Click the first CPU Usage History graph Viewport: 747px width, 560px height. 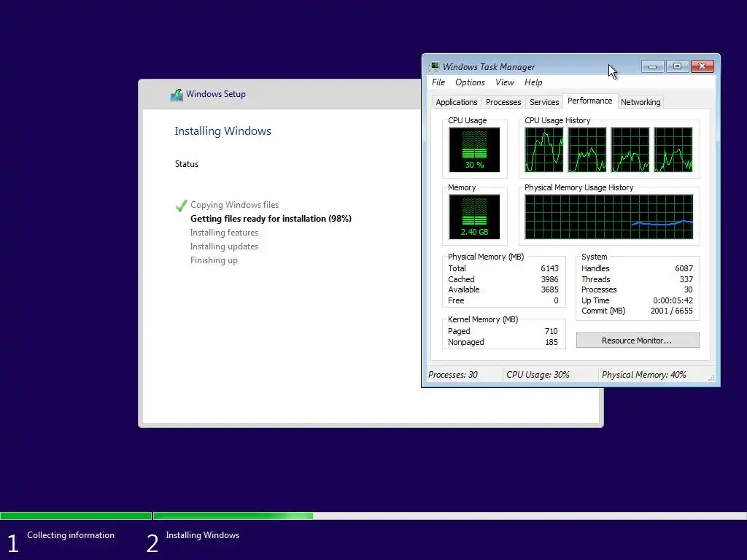(543, 149)
